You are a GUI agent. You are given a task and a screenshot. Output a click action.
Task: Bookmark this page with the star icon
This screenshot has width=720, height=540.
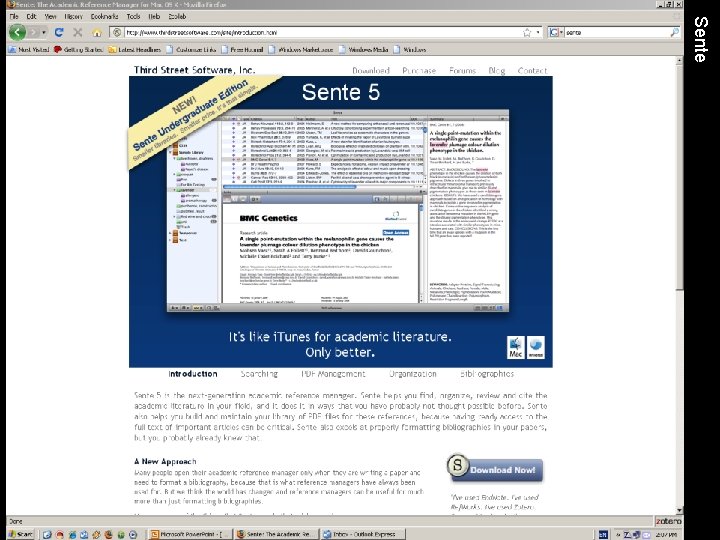tap(527, 33)
